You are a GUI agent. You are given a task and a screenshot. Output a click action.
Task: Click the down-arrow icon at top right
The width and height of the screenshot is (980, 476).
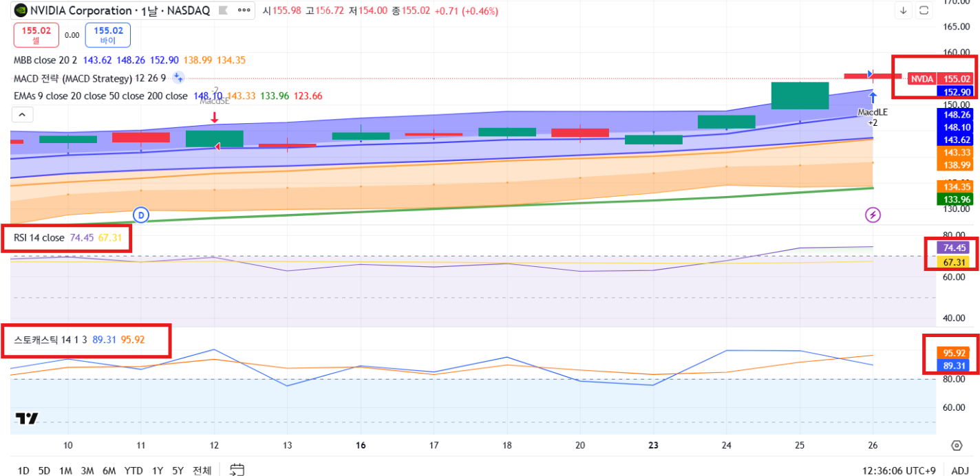pyautogui.click(x=904, y=10)
